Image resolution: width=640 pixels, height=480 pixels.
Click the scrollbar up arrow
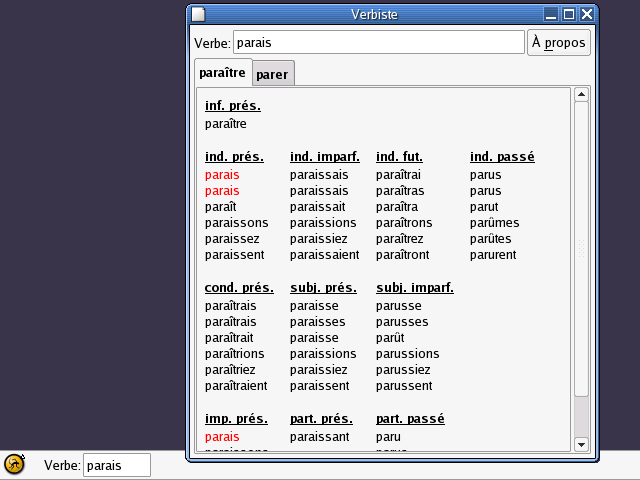[x=581, y=95]
